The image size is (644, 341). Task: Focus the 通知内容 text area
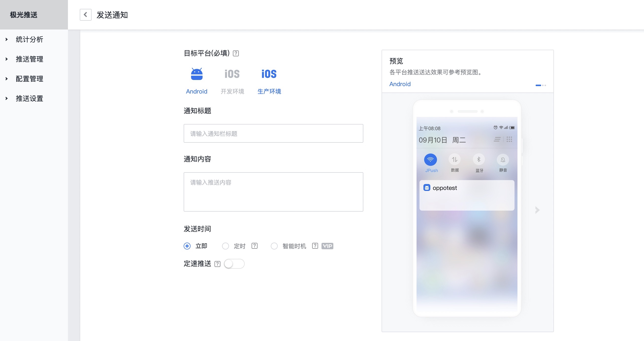273,192
